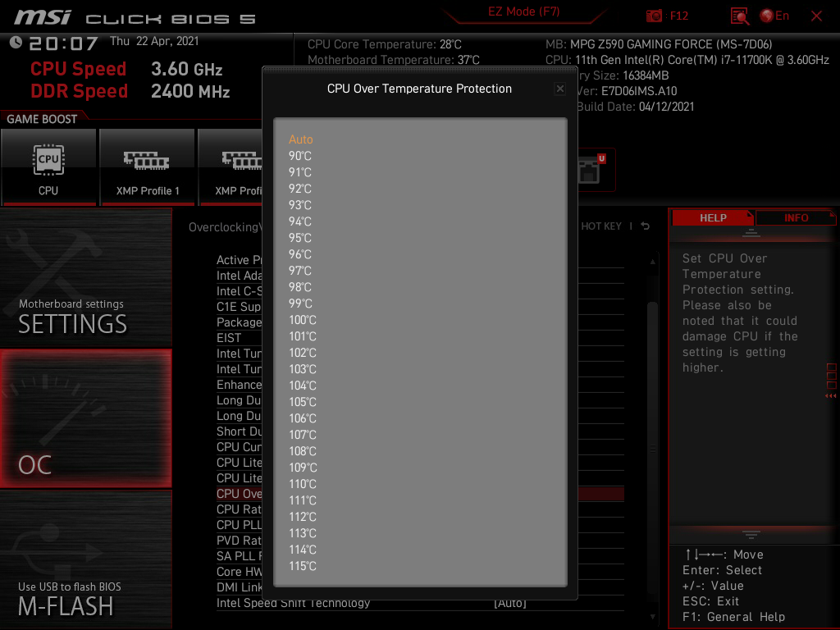840x630 pixels.
Task: Set protection to 113°C
Action: pos(303,533)
